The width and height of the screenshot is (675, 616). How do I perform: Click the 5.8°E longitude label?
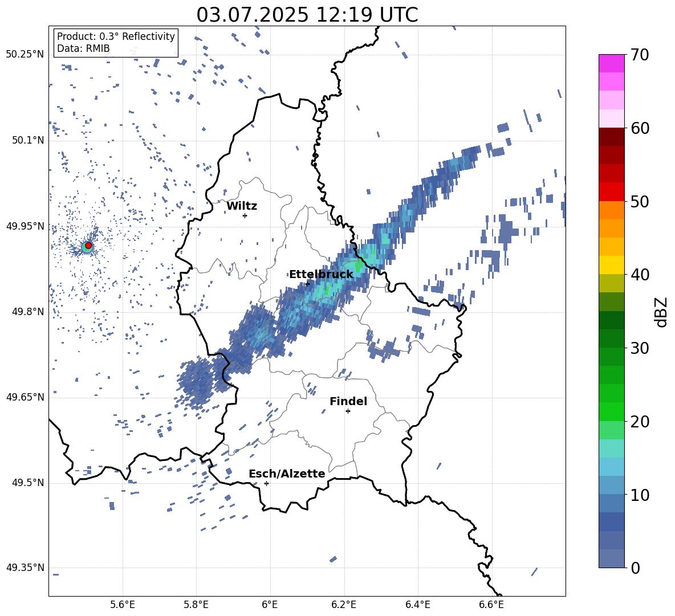[x=196, y=605]
